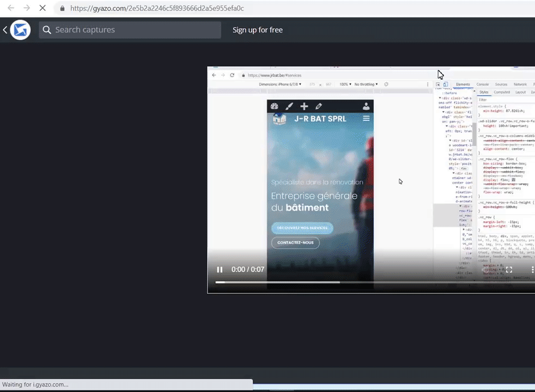
Task: Focus the Search captures field
Action: 130,30
